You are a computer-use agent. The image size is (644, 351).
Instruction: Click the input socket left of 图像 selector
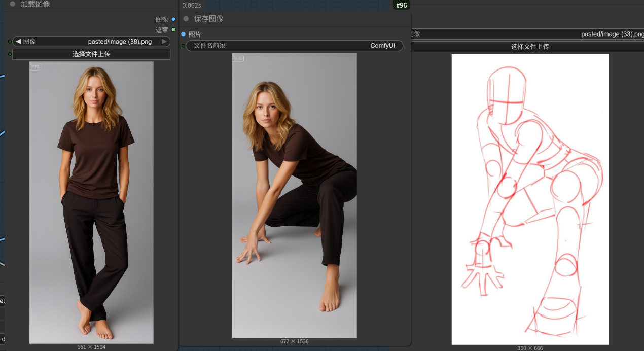10,41
